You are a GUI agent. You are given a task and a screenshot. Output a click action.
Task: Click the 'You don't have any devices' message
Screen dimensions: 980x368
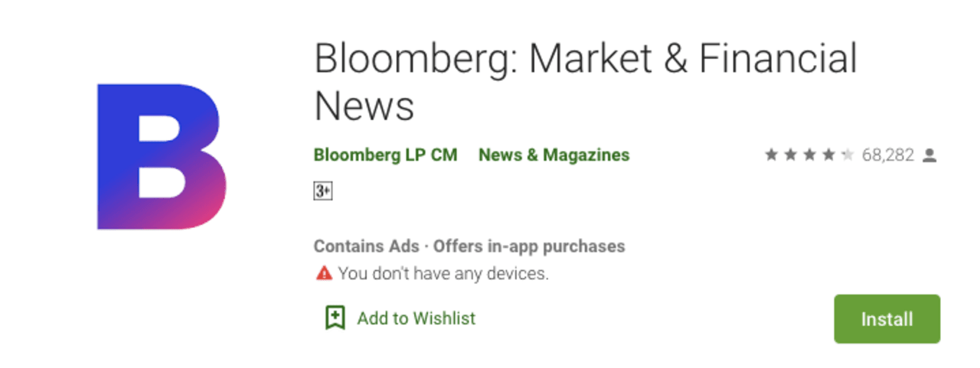click(443, 273)
